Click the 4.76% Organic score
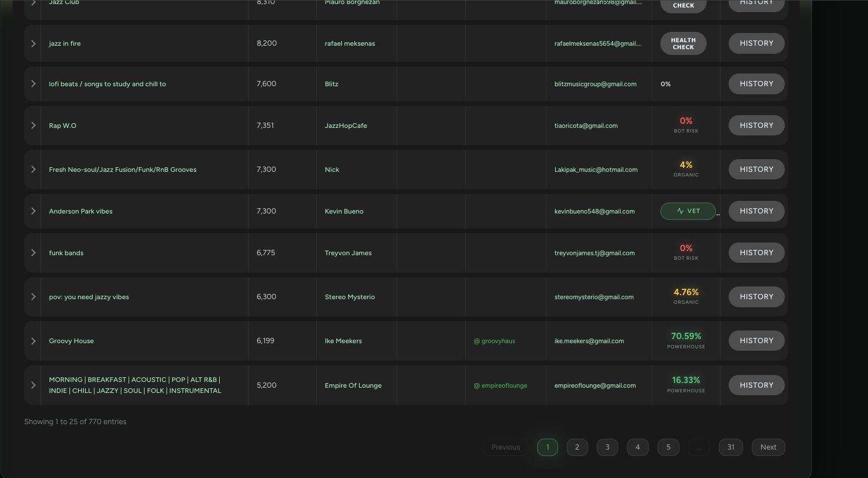Image resolution: width=868 pixels, height=478 pixels. [x=686, y=292]
